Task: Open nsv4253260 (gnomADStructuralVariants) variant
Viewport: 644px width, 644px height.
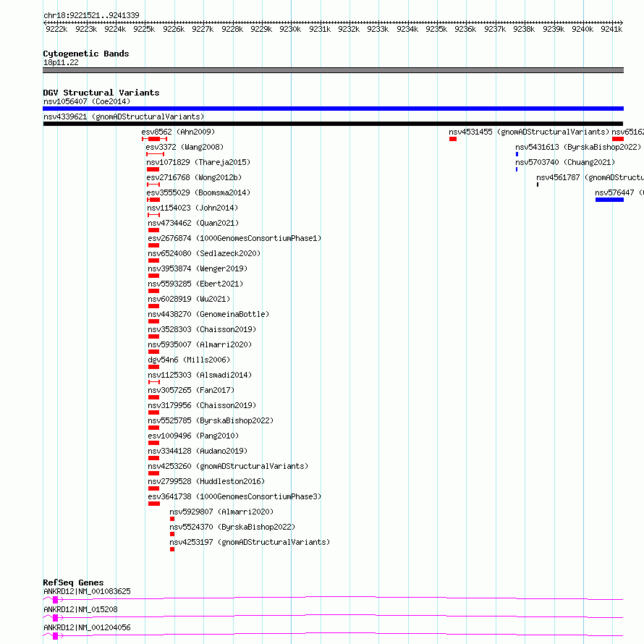Action: click(x=228, y=466)
